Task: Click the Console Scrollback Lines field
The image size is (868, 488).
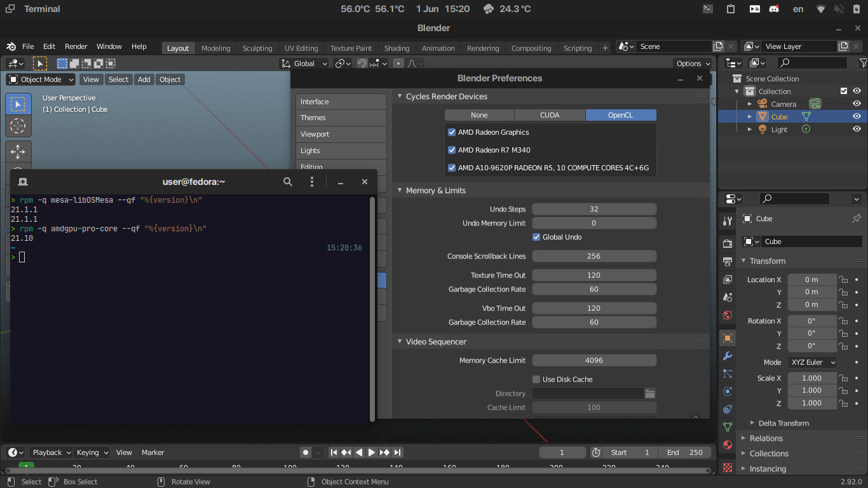Action: (594, 256)
